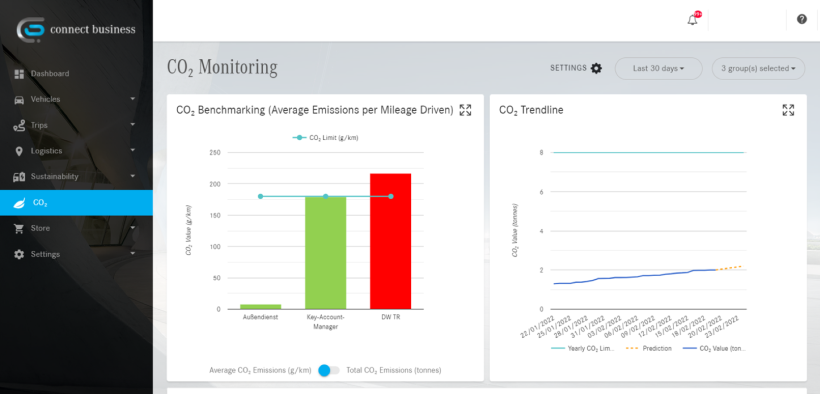
Task: Click the Vehicles car icon in sidebar
Action: click(19, 99)
